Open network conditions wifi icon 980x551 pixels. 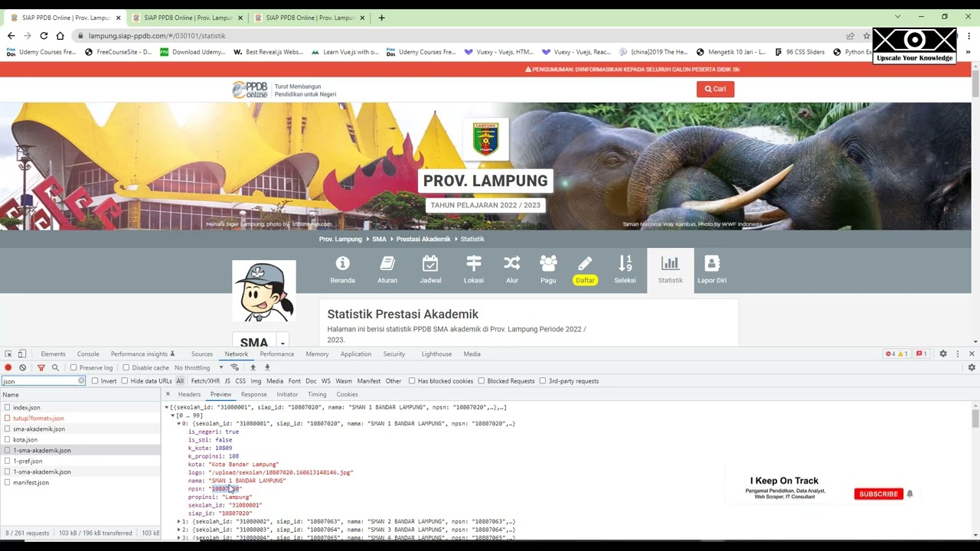click(235, 368)
